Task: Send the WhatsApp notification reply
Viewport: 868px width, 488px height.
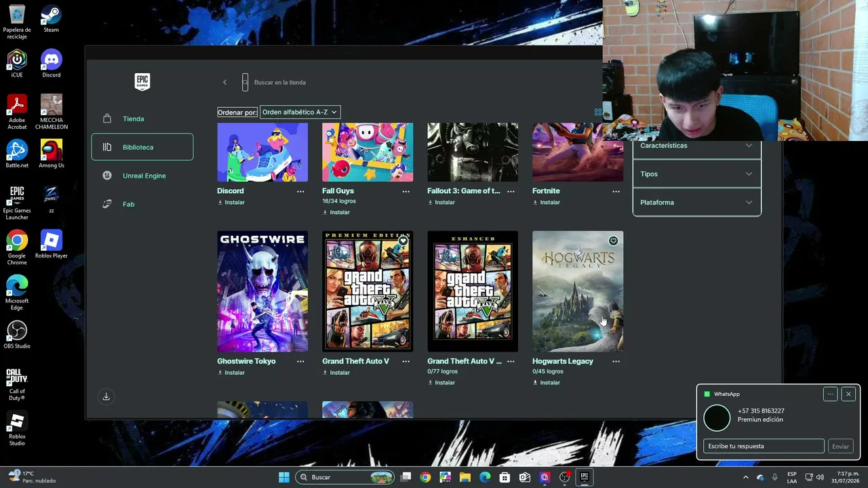Action: (x=840, y=446)
